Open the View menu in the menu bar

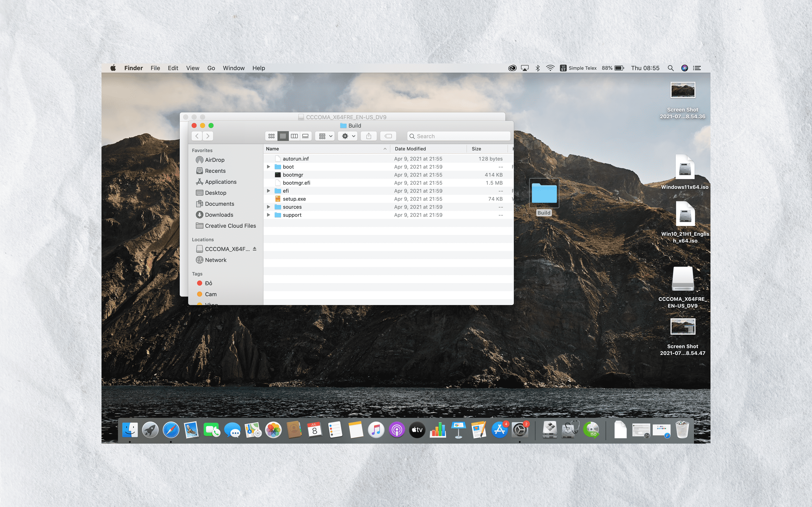point(193,68)
